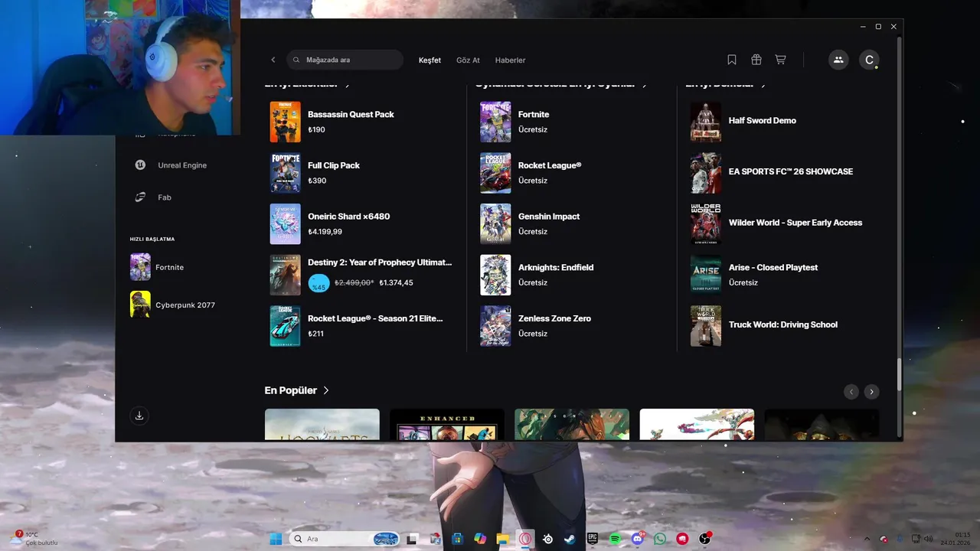Show next En Popüler carousel items
This screenshot has height=551, width=980.
pos(871,392)
